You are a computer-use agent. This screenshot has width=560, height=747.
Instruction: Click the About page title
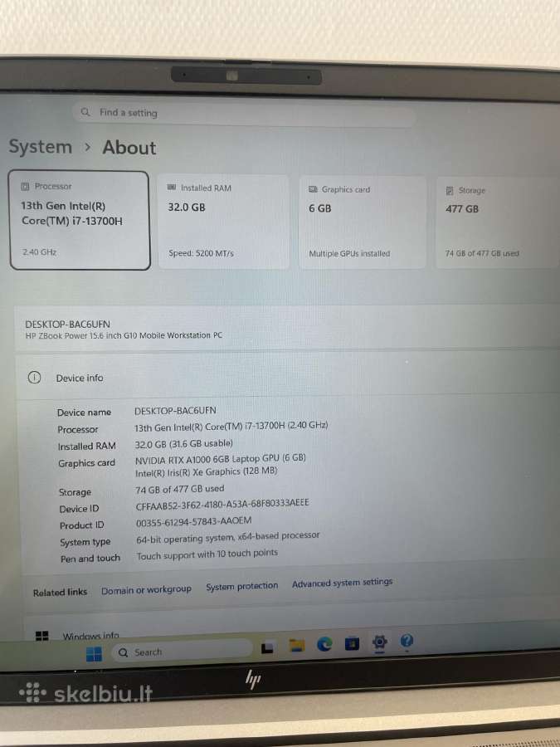pyautogui.click(x=129, y=147)
